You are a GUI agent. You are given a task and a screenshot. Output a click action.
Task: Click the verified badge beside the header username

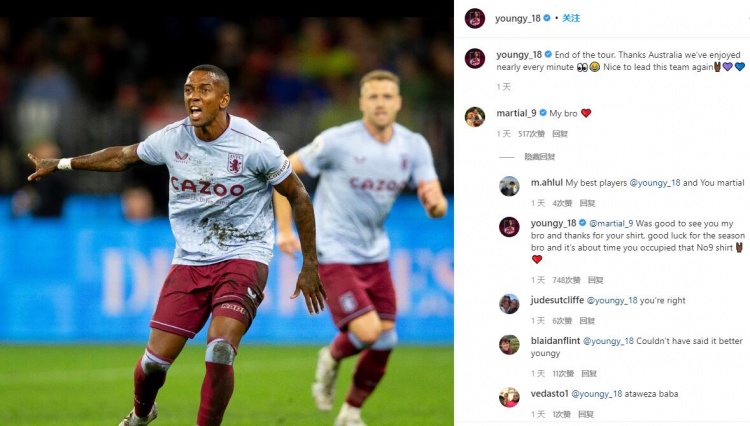(x=548, y=18)
